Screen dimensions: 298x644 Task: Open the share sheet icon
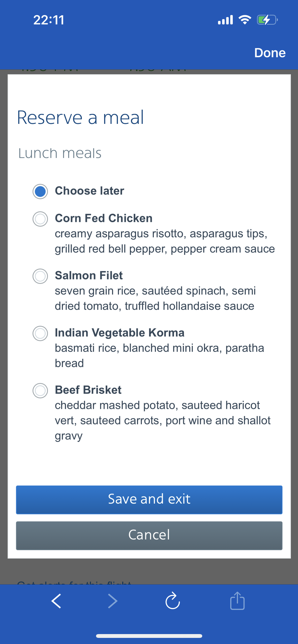[237, 601]
